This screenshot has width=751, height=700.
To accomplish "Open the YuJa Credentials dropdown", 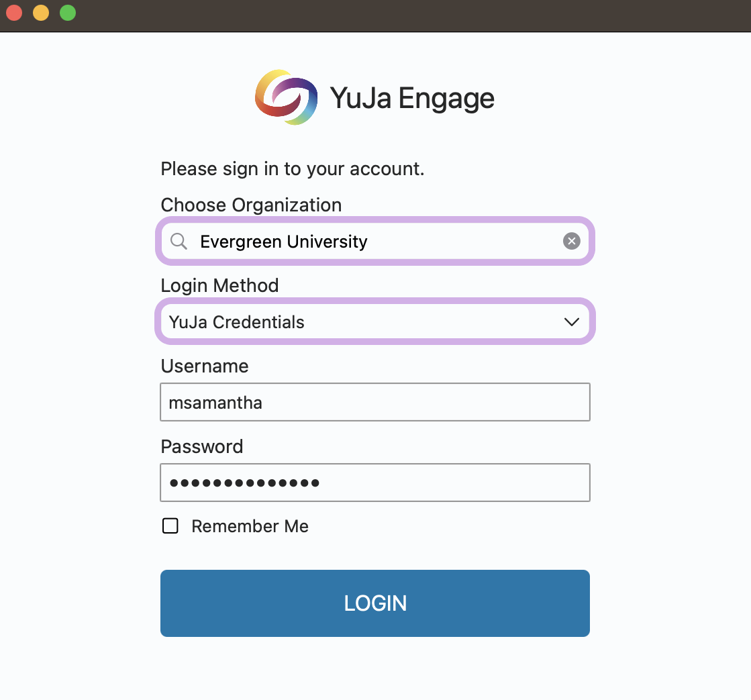I will [x=362, y=322].
